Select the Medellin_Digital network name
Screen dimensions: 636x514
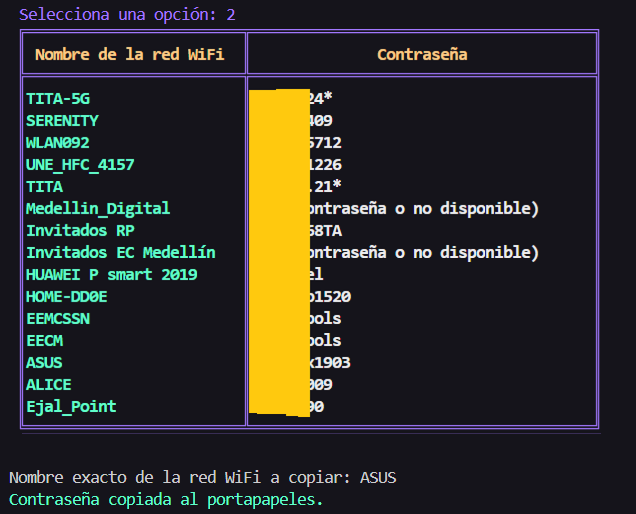click(x=98, y=209)
